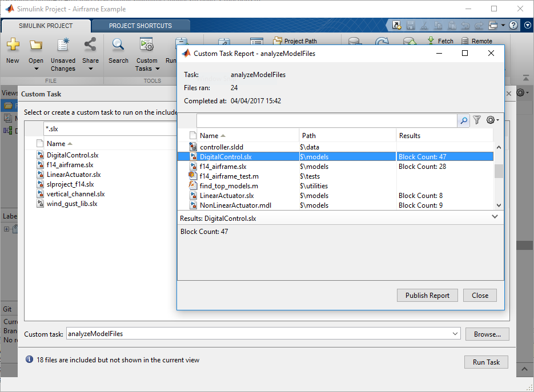The width and height of the screenshot is (534, 392).
Task: Open the Remote repository settings
Action: pyautogui.click(x=477, y=41)
